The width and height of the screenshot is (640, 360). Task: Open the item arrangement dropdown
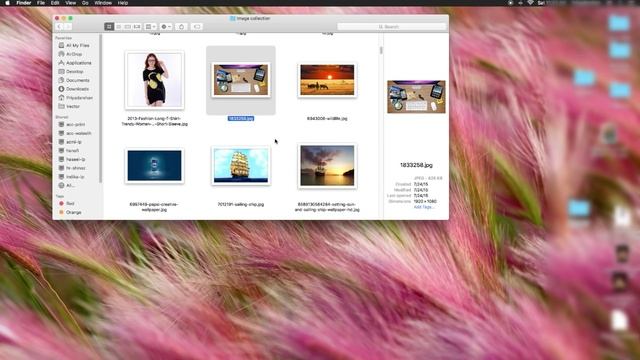(151, 27)
